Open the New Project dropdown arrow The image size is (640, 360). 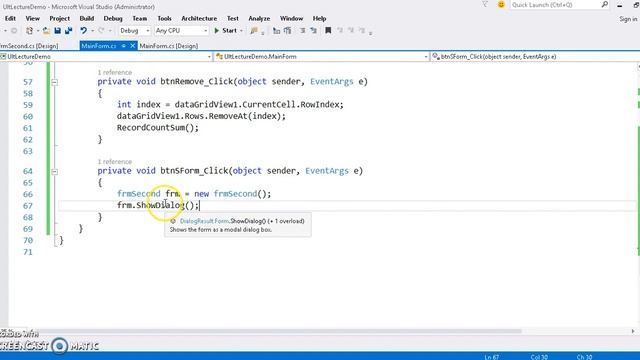coord(38,31)
